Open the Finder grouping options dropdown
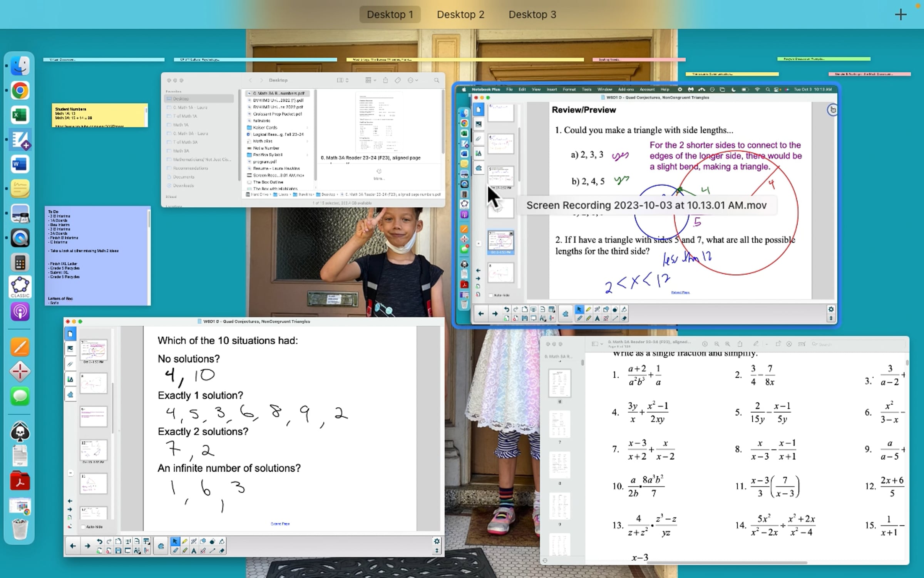924x578 pixels. (370, 80)
